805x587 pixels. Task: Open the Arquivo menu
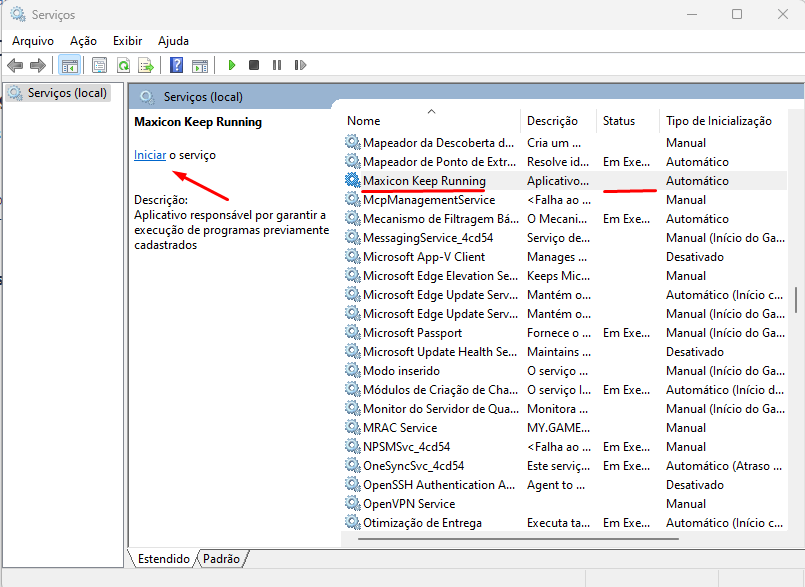tap(33, 41)
